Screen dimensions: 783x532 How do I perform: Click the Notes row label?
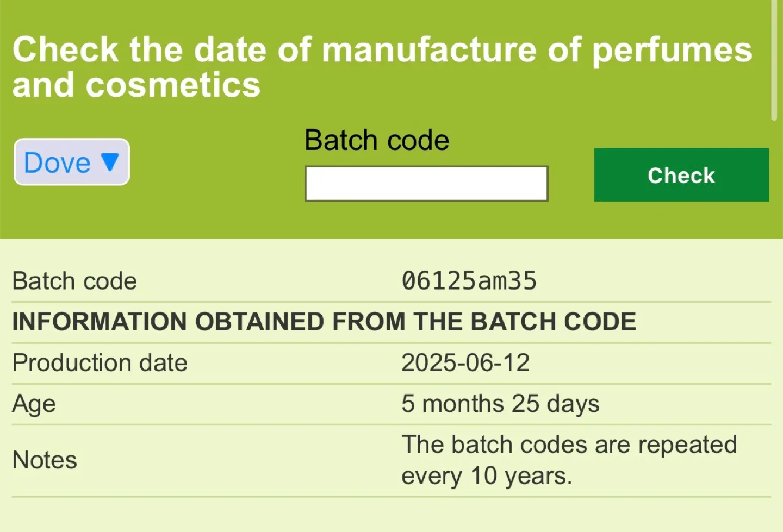coord(45,460)
